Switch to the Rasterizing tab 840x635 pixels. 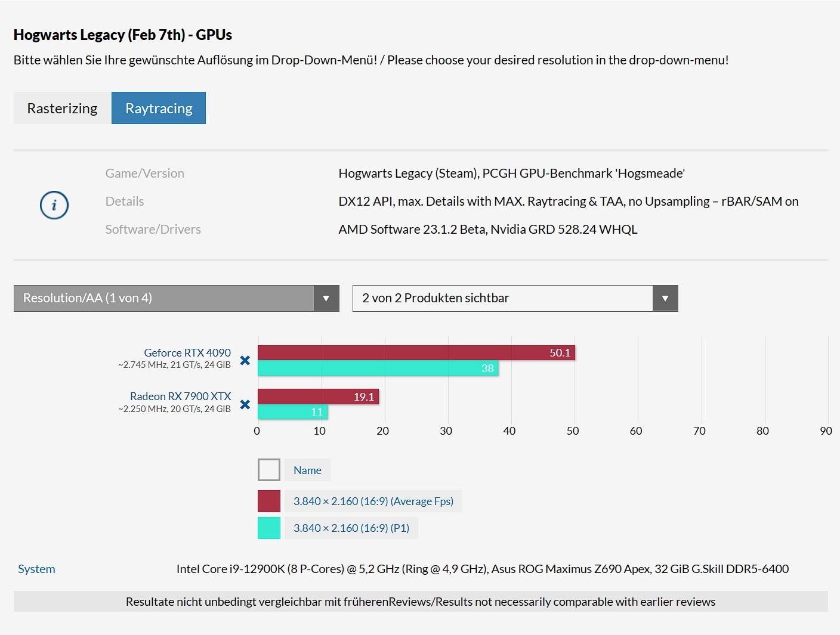coord(62,108)
